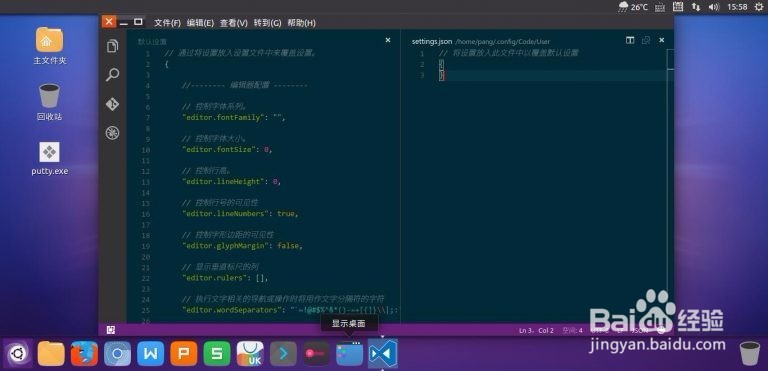Open the UK software center from the dock
The image size is (768, 371).
click(250, 353)
